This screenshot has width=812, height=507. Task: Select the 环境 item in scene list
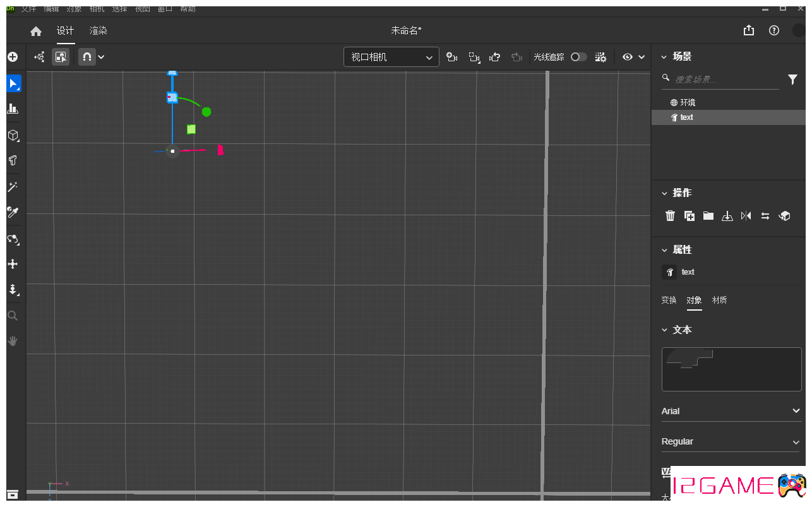687,102
